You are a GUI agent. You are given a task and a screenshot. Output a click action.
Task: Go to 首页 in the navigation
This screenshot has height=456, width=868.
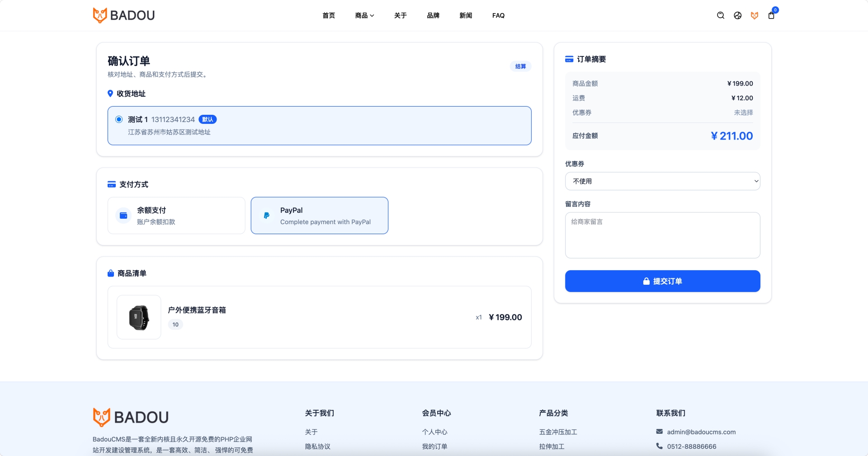(329, 15)
